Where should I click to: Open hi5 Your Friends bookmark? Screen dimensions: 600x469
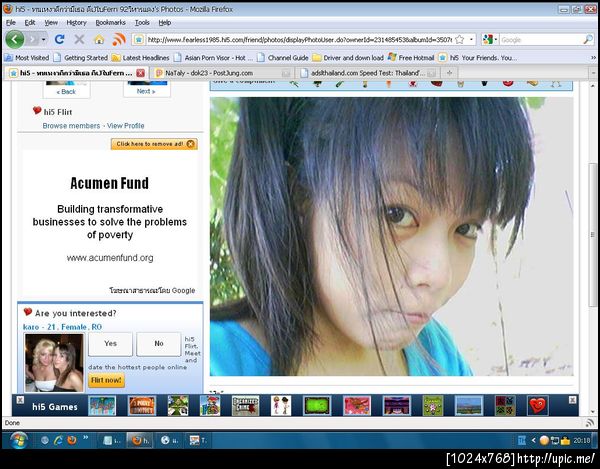(477, 58)
